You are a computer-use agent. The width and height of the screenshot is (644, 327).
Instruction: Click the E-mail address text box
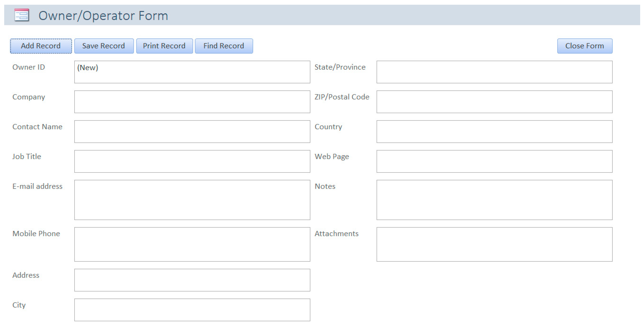[192, 200]
